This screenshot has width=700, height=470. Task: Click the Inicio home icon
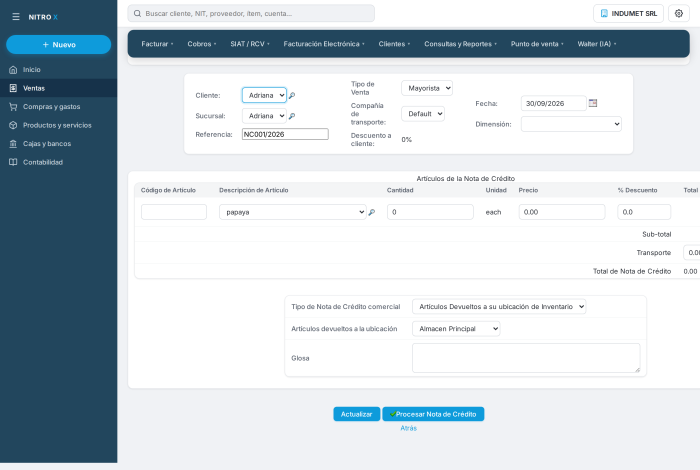click(x=13, y=70)
